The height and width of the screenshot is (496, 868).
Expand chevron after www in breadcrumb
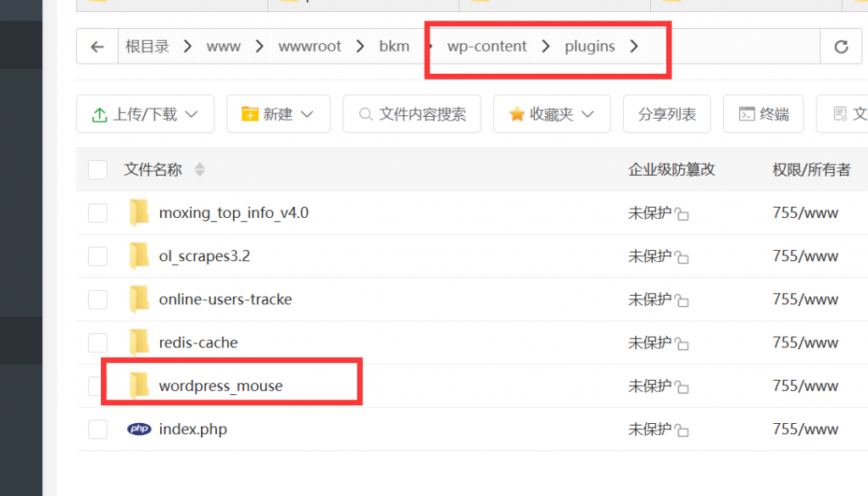259,47
